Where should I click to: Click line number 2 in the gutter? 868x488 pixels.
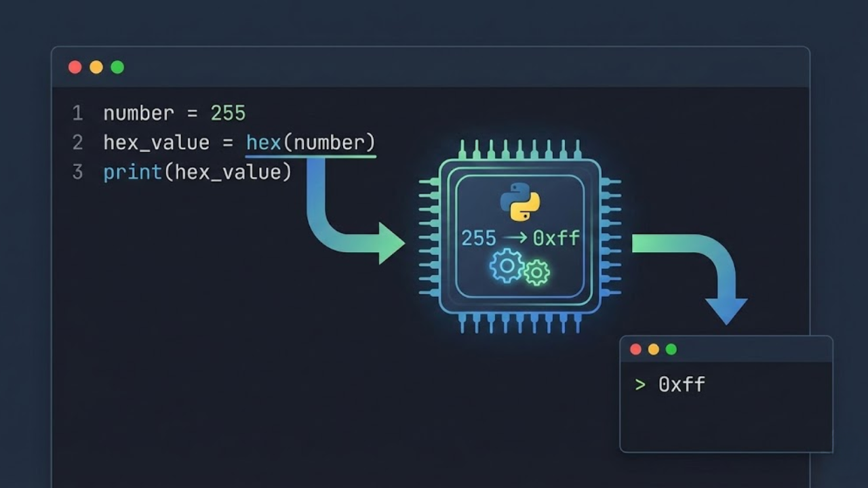tap(77, 142)
